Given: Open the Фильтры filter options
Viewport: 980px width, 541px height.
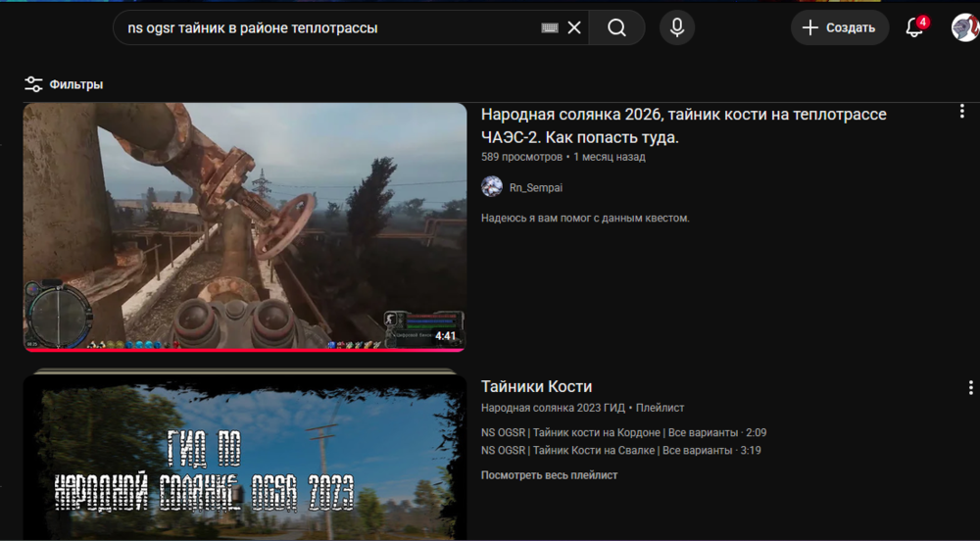Looking at the screenshot, I should [64, 84].
